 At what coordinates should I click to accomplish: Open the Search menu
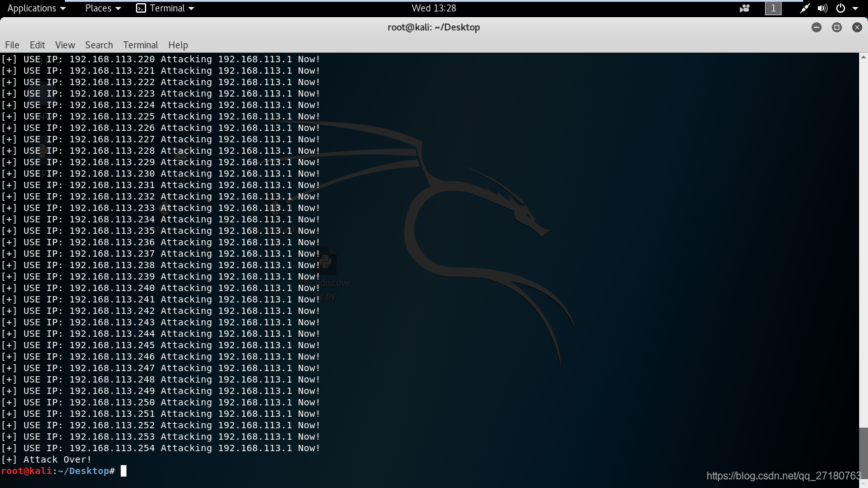[x=99, y=45]
